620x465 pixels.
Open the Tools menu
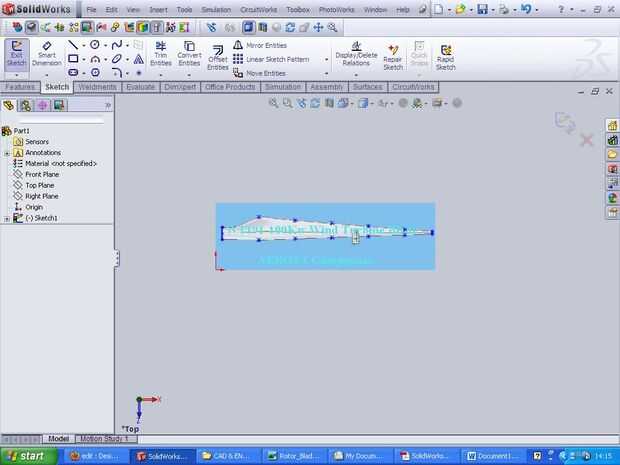tap(184, 9)
